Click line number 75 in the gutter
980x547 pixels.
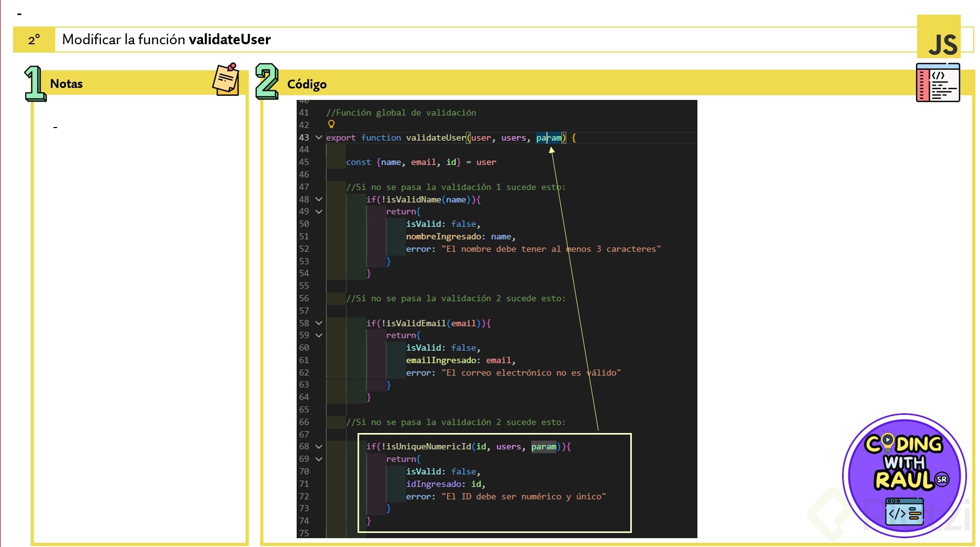304,533
